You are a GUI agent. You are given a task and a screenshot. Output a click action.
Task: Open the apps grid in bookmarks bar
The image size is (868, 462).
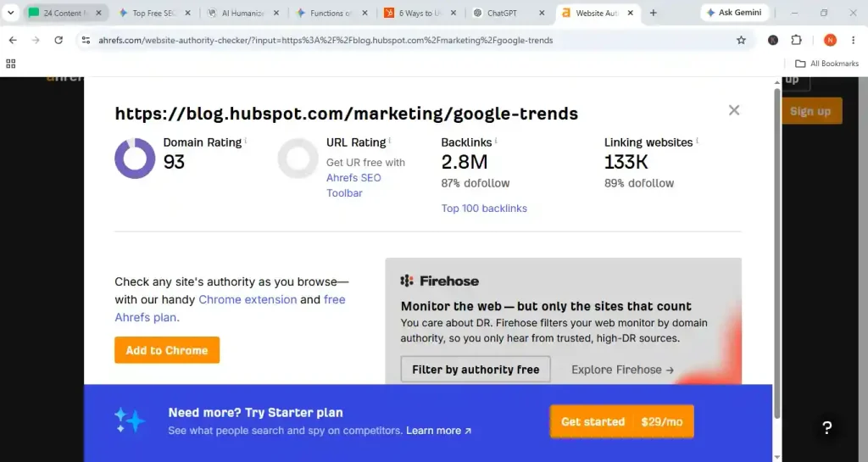click(x=10, y=64)
